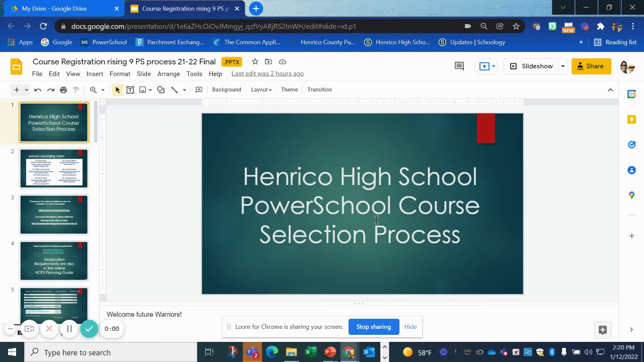The height and width of the screenshot is (362, 644).
Task: Open Google Calendar in the side panel
Action: pyautogui.click(x=632, y=94)
